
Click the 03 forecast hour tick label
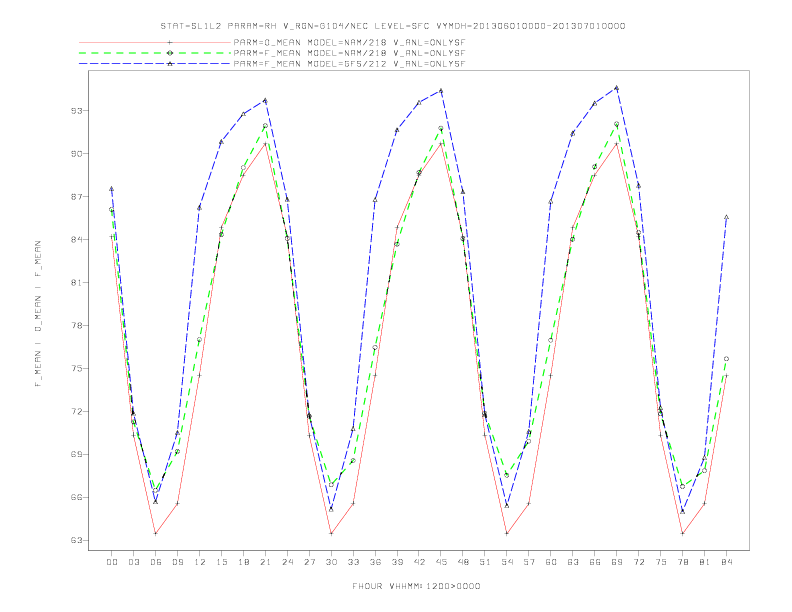pyautogui.click(x=133, y=562)
